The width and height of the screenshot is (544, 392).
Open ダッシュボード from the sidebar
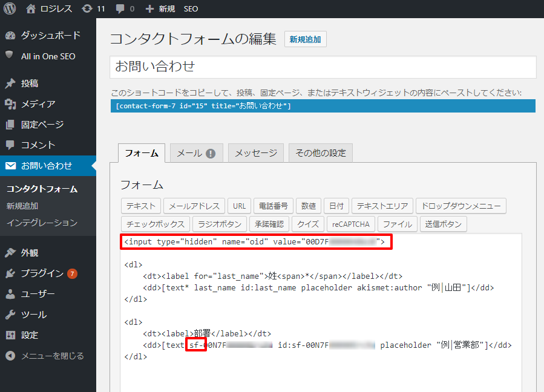pyautogui.click(x=50, y=35)
